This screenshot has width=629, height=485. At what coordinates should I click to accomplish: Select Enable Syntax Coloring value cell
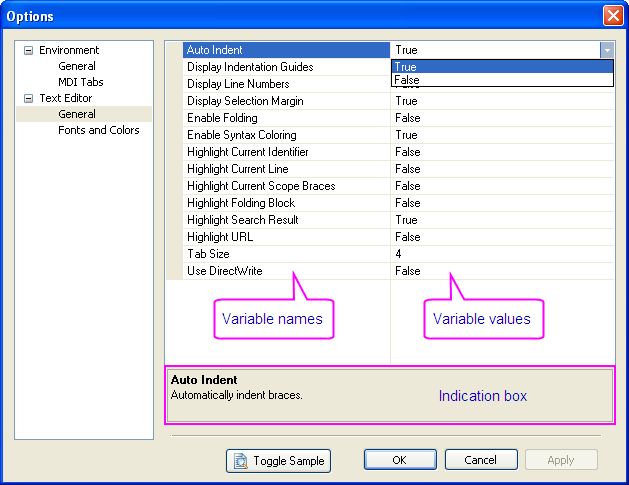click(500, 135)
